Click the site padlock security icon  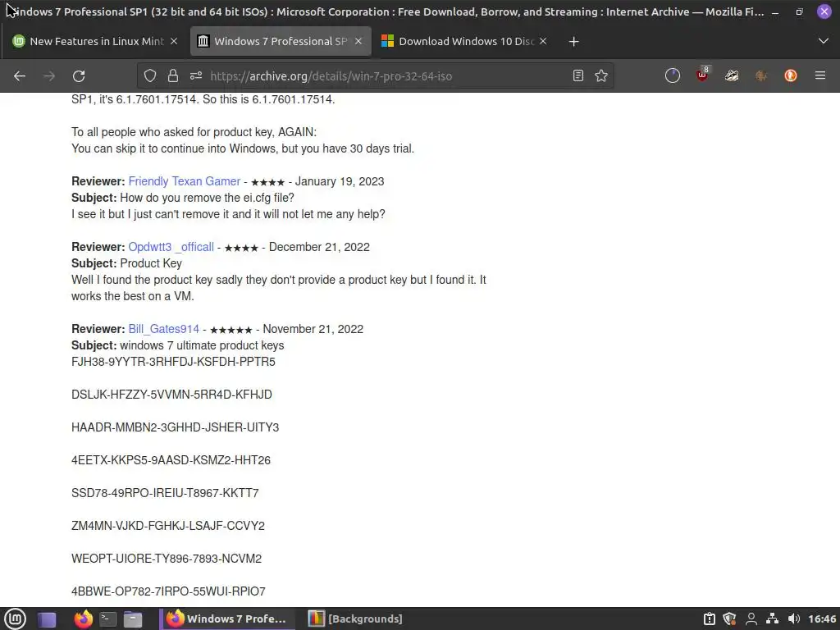pos(172,76)
